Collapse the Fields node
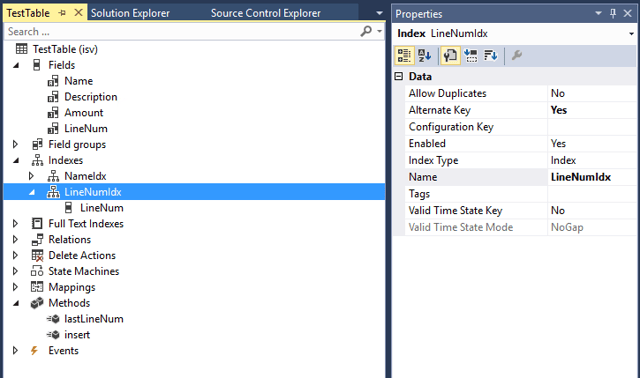Screen dimensions: 640x378 click(16, 65)
